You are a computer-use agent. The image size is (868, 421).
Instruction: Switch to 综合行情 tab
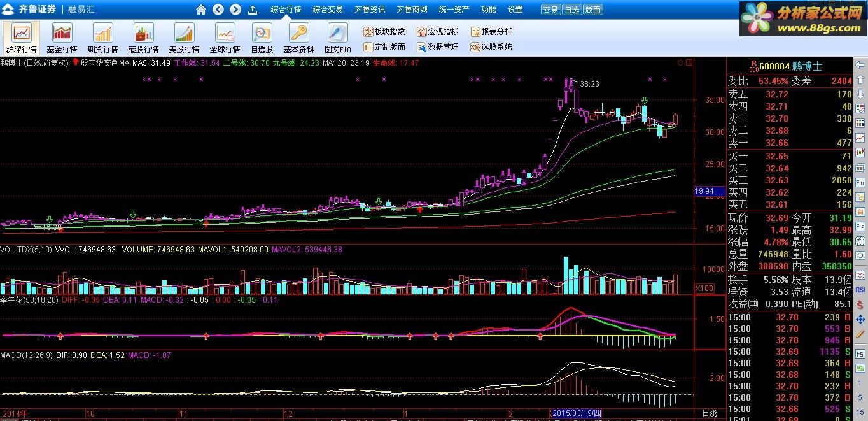coord(286,10)
